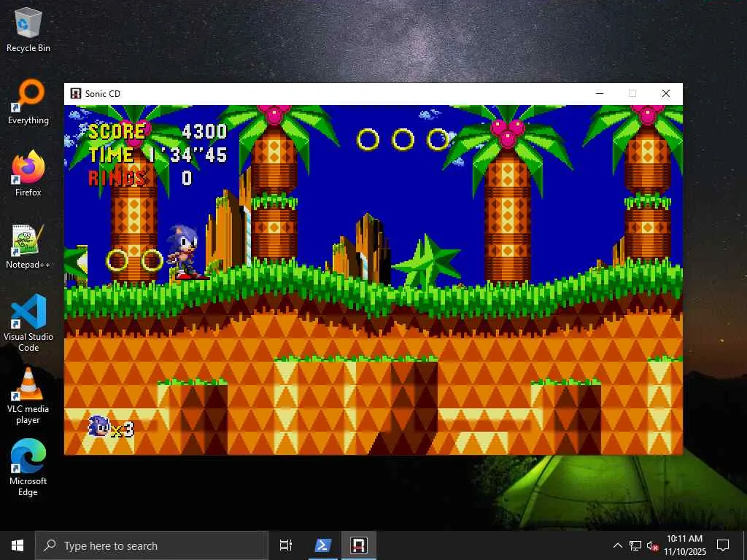Click the Sonic CD title bar app icon

click(75, 94)
